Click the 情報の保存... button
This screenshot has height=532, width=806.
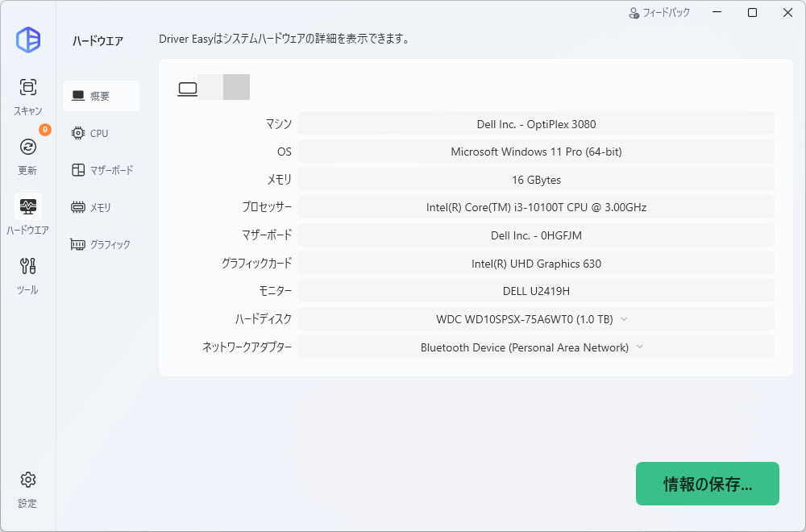point(708,484)
